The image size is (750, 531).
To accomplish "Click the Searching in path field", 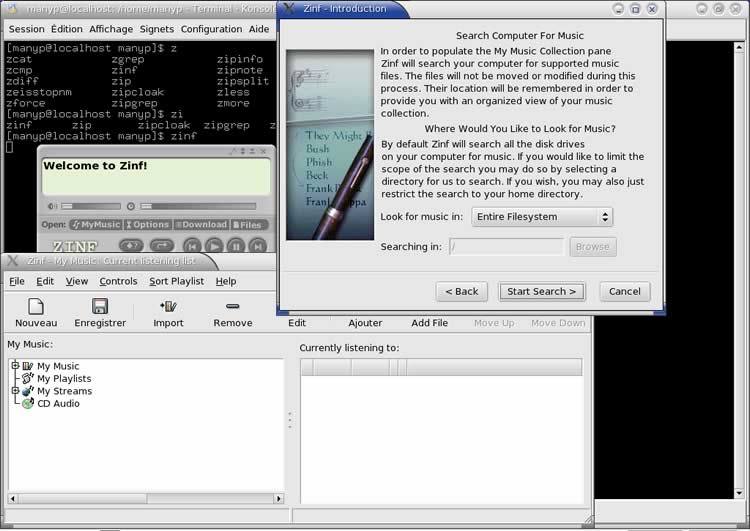I will click(x=507, y=247).
